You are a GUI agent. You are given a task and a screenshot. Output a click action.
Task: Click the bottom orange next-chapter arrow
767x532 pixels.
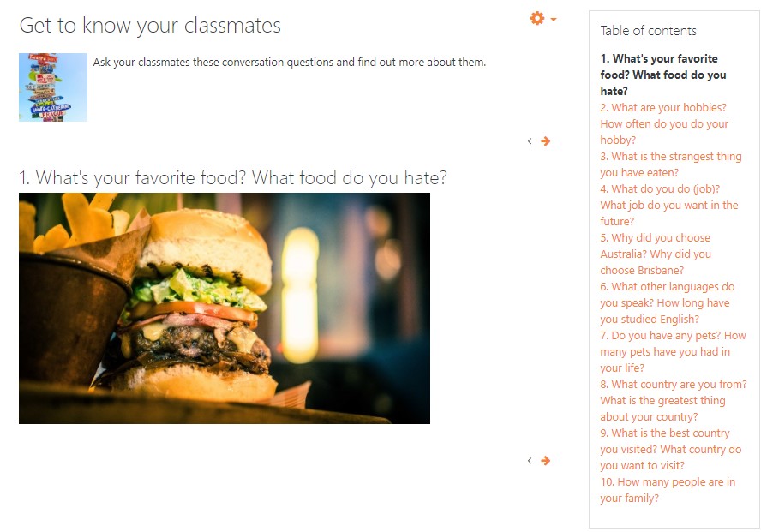[x=545, y=461]
